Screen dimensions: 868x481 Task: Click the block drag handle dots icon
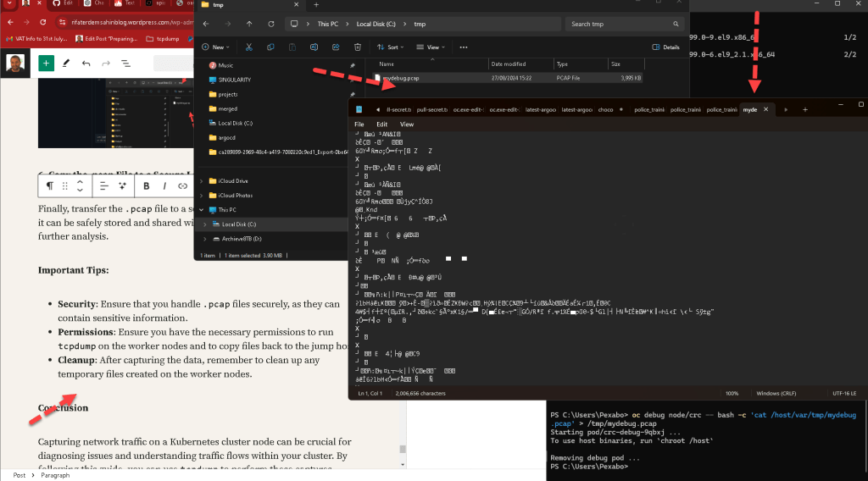64,186
